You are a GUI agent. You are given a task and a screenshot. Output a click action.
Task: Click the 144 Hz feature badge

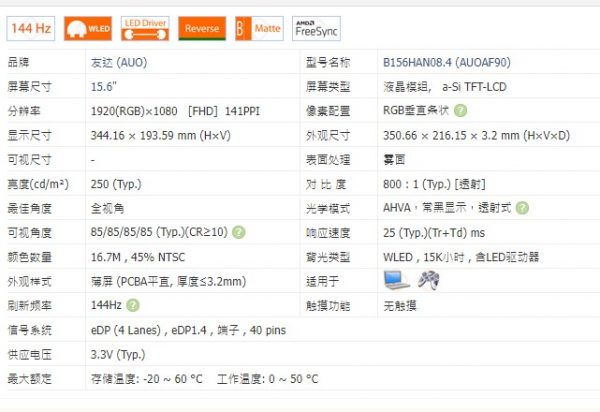[32, 29]
